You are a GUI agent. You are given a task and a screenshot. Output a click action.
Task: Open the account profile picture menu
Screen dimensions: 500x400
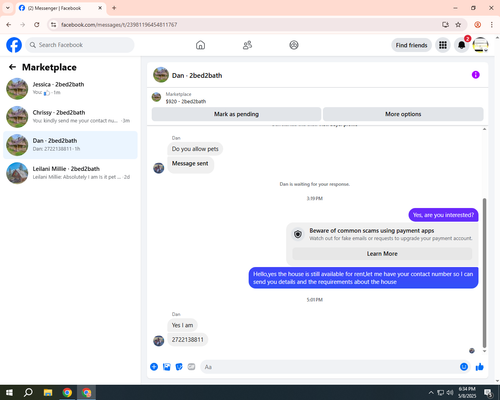pos(480,45)
